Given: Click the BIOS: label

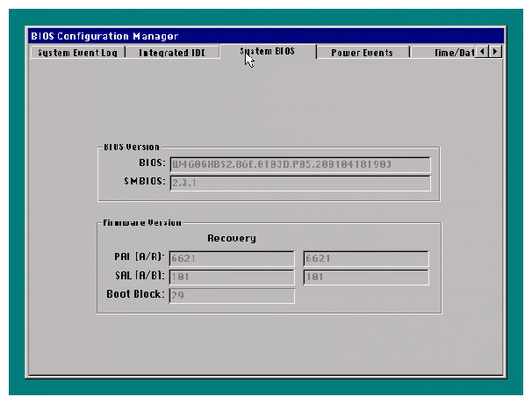Looking at the screenshot, I should [153, 163].
